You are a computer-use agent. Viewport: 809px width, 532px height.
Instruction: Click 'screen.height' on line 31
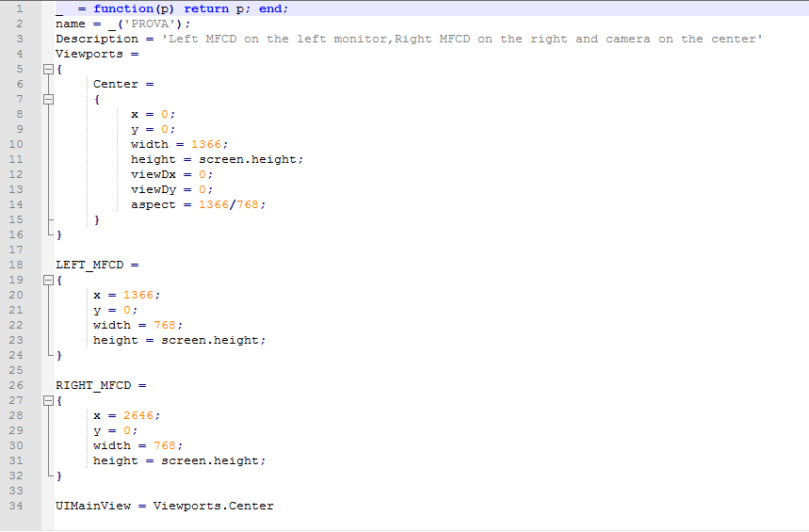click(x=211, y=460)
